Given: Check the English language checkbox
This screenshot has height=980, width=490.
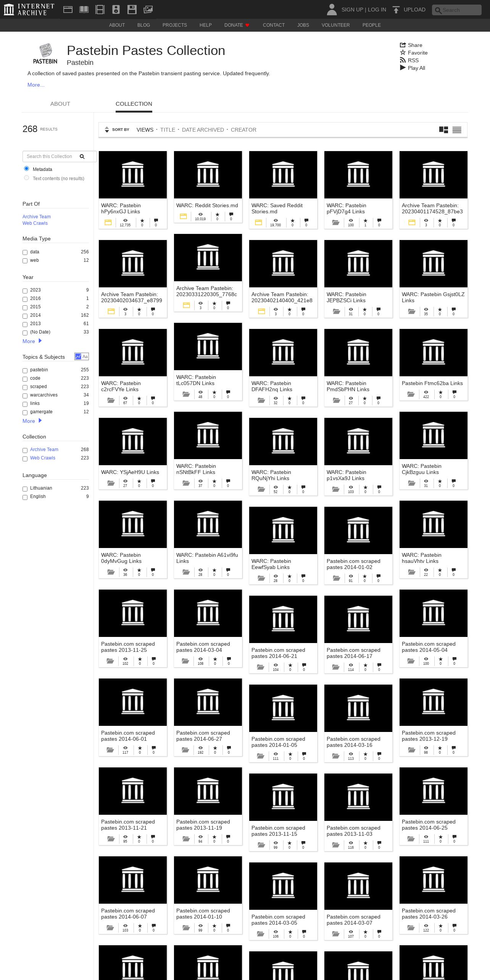Looking at the screenshot, I should coord(25,497).
